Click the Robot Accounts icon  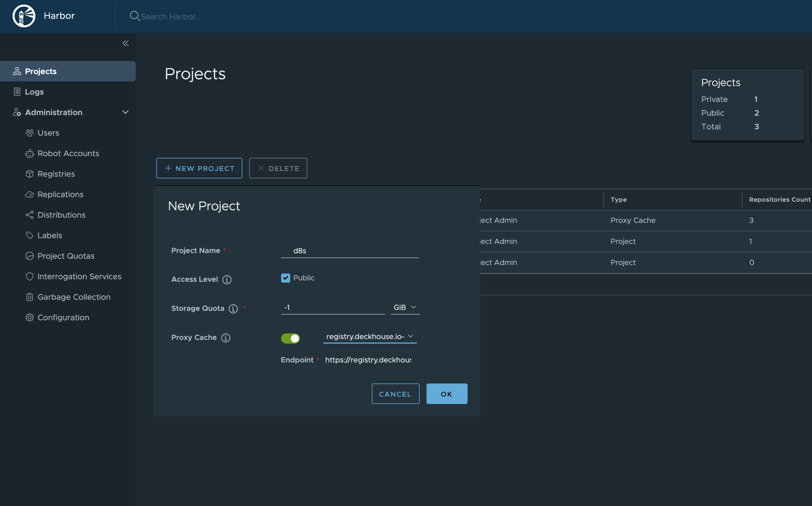coord(29,153)
